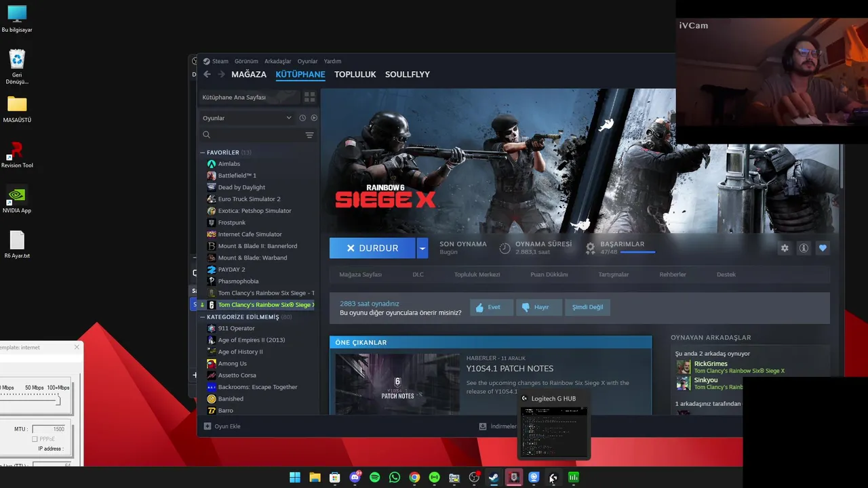
Task: Click the achievements progress bar
Action: pyautogui.click(x=637, y=252)
